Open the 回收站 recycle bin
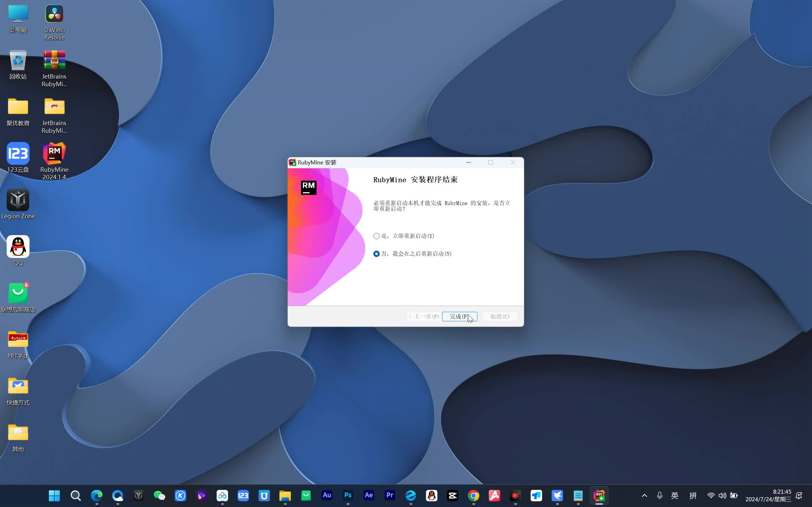The image size is (812, 507). click(x=18, y=60)
